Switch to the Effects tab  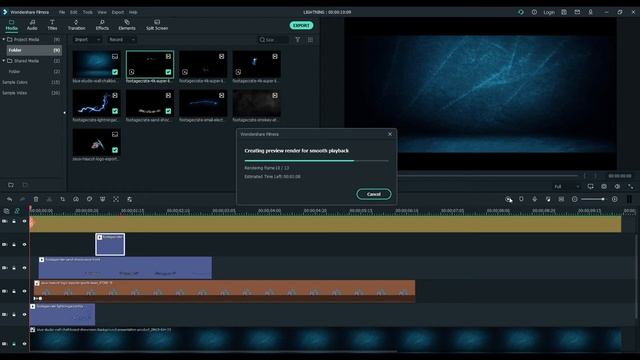(102, 25)
